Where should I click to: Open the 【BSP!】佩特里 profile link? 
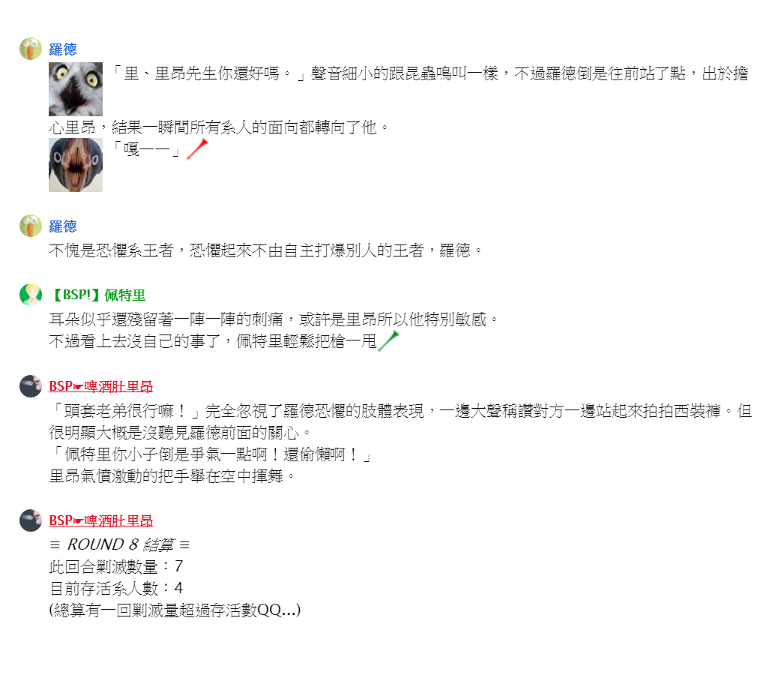pos(97,295)
